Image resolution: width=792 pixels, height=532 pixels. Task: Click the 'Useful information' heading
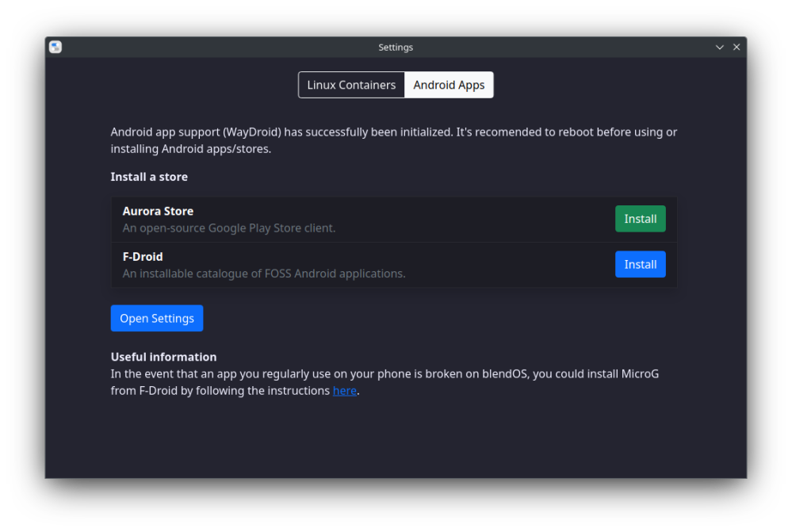point(163,357)
